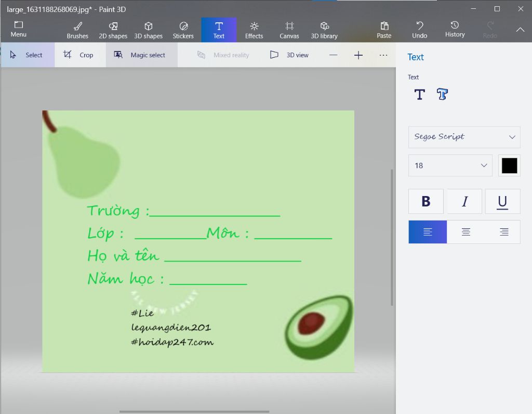Viewport: 532px width, 414px height.
Task: Click the 'Môn :' text on canvas
Action: point(228,233)
